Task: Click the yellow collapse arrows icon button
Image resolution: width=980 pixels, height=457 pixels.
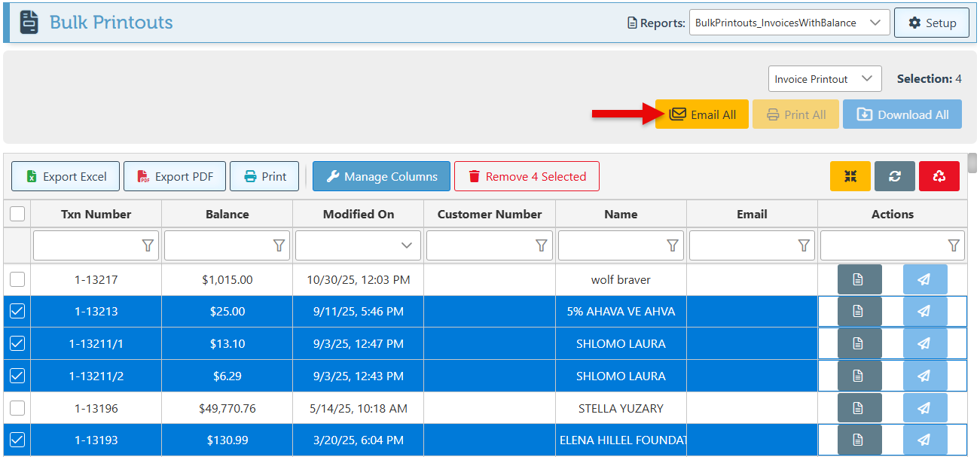Action: [x=850, y=176]
